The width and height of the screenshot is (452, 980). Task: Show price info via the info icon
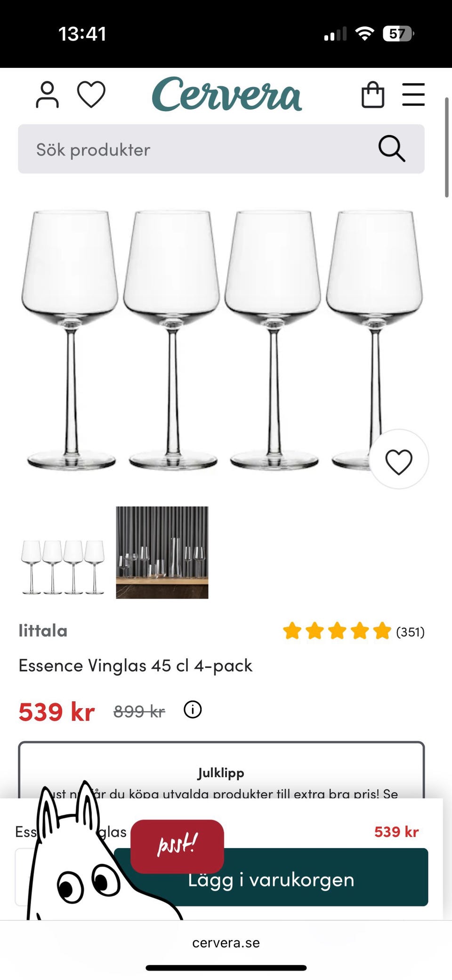192,710
